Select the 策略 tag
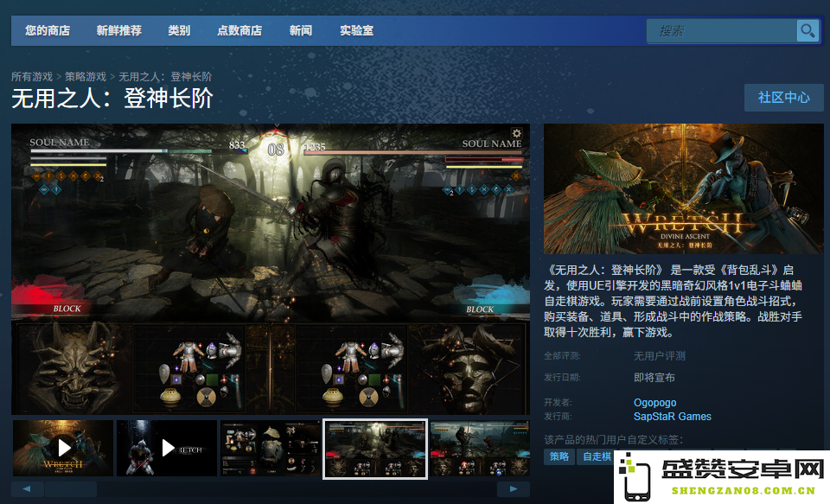This screenshot has height=504, width=830. pos(559,456)
